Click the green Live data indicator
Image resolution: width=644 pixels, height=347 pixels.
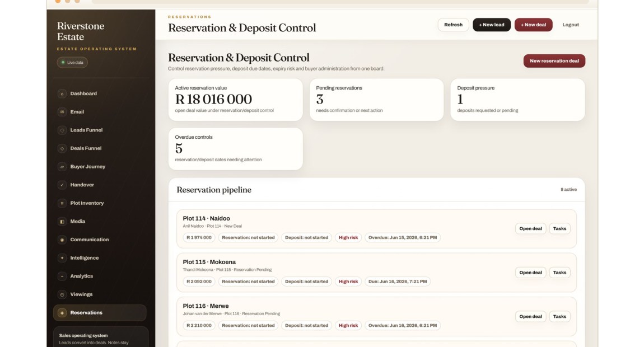(x=63, y=63)
